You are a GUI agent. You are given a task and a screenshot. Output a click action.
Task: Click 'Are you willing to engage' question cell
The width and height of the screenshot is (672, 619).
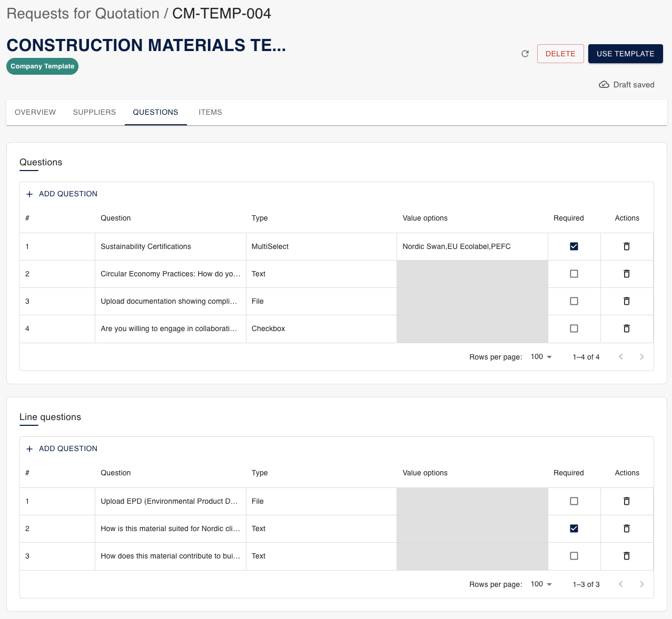(171, 328)
